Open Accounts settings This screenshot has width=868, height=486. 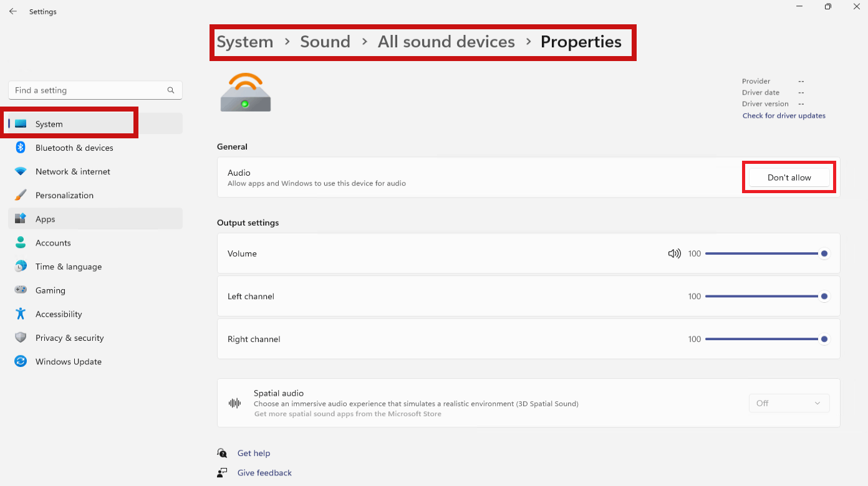95,242
